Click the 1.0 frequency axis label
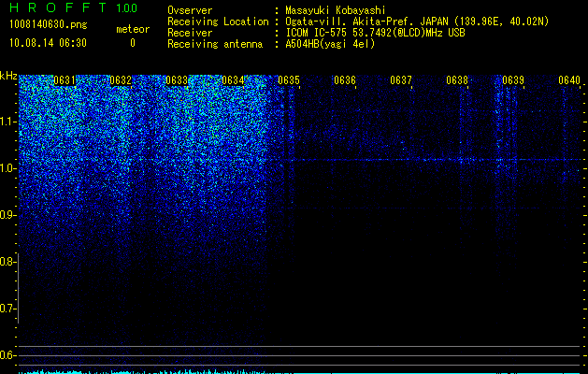The width and height of the screenshot is (588, 374). (x=8, y=168)
